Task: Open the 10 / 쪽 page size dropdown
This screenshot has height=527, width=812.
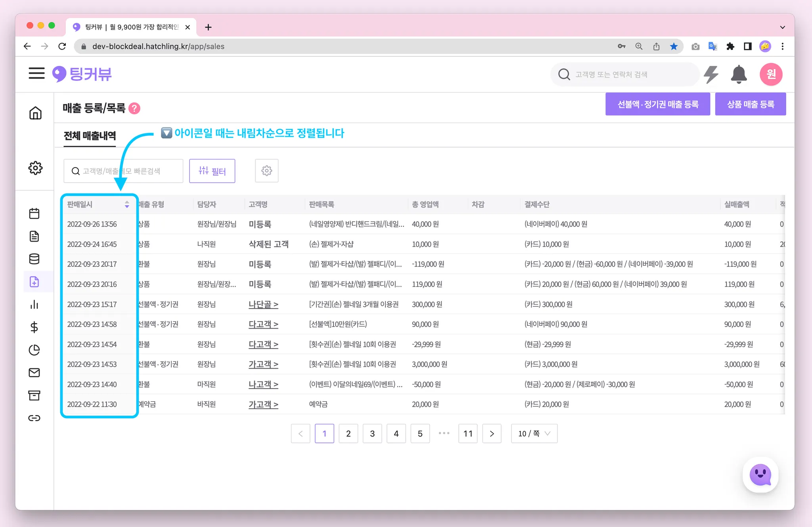Action: [x=534, y=433]
